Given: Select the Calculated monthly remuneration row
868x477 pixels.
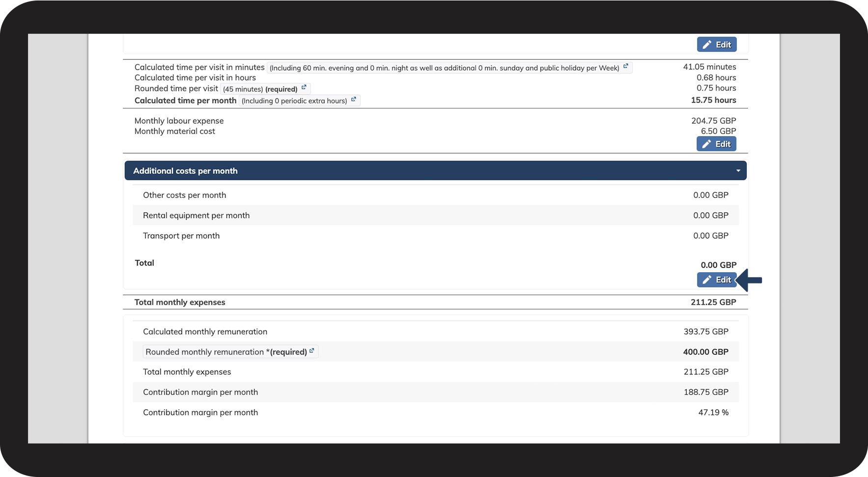Looking at the screenshot, I should tap(435, 332).
